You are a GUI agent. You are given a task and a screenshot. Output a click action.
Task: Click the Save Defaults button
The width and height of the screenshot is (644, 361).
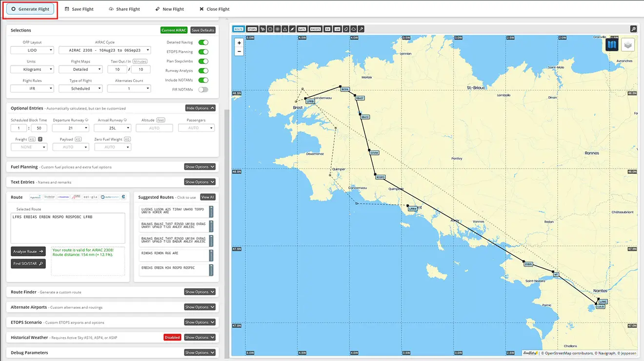pos(202,30)
